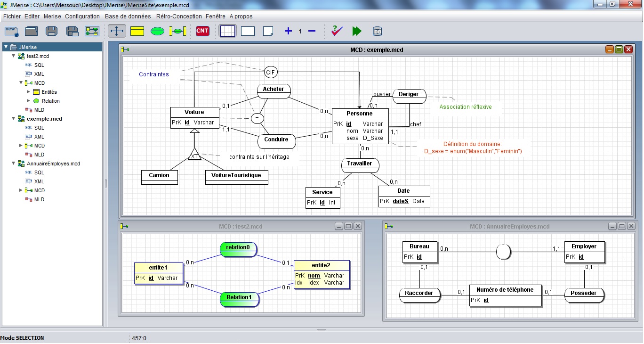Open the Rétro-Conception menu
The height and width of the screenshot is (344, 644).
click(178, 16)
